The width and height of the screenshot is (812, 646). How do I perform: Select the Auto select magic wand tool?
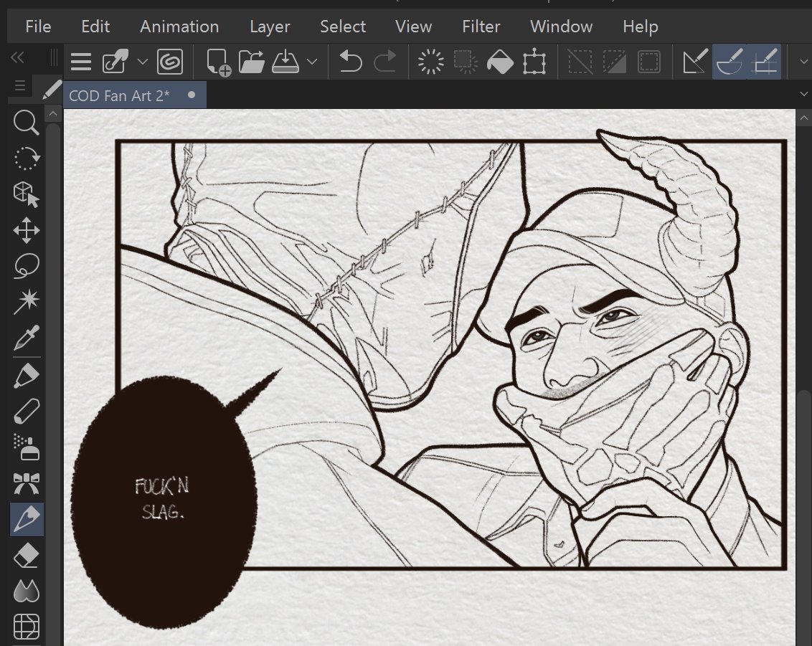pos(27,302)
